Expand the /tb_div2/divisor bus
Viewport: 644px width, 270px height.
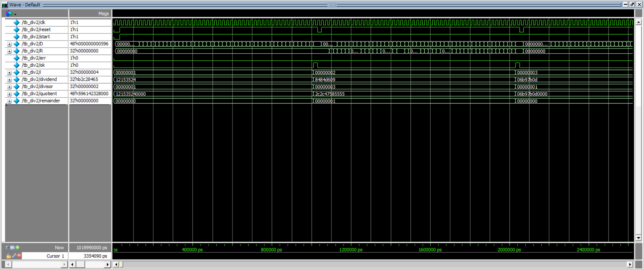pos(9,87)
